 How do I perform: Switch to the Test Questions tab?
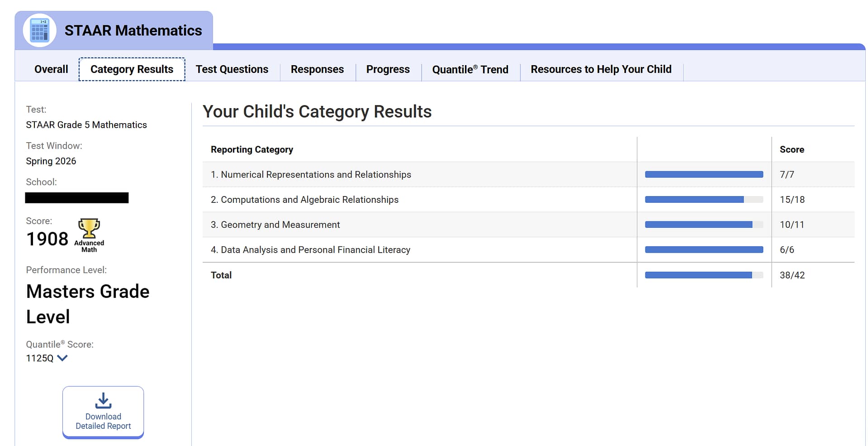(232, 69)
